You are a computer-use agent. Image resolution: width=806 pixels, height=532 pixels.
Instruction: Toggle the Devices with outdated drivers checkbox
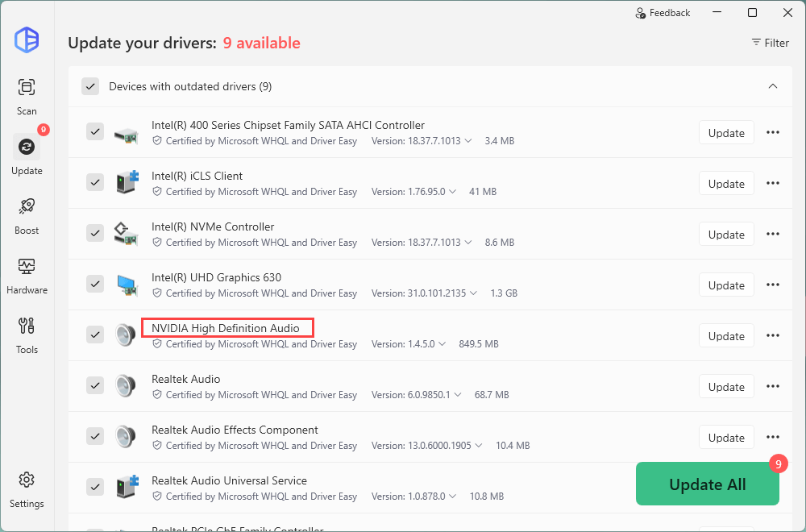(90, 86)
